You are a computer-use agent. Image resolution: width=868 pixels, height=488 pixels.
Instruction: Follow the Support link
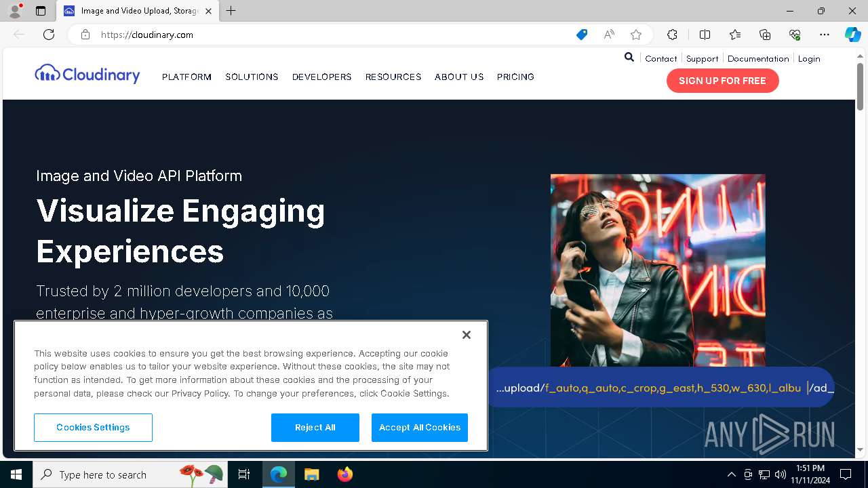702,58
